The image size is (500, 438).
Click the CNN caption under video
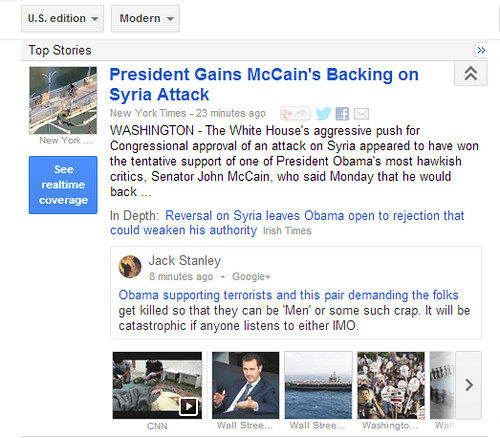pos(157,426)
